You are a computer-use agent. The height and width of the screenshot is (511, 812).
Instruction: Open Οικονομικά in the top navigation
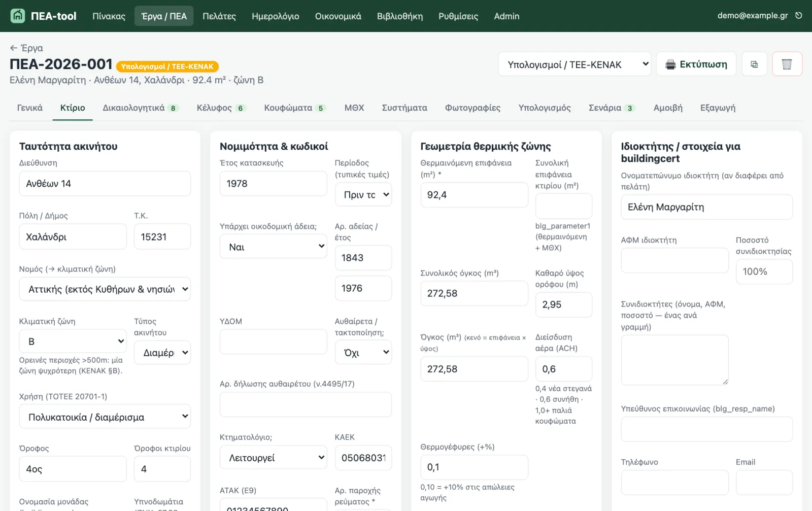(x=338, y=16)
